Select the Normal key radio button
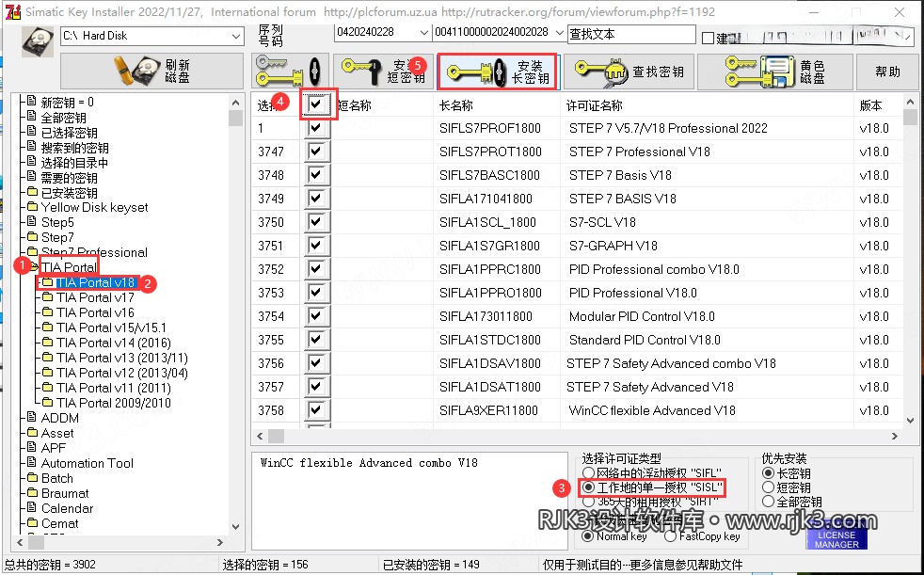Screen dimensions: 924x575 coord(587,536)
